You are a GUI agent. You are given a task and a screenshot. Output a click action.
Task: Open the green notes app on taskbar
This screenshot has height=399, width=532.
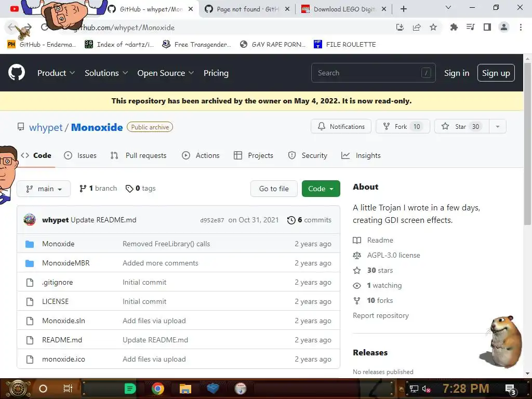(130, 389)
